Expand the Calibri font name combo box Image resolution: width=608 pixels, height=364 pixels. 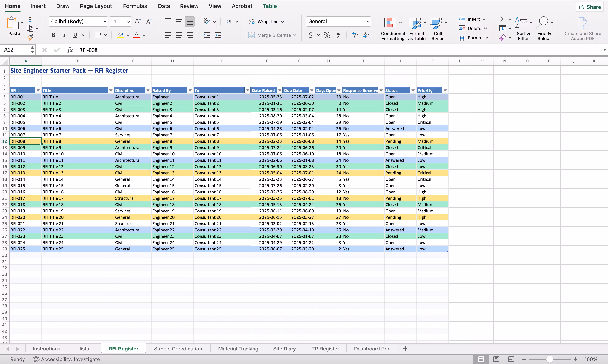tap(105, 22)
